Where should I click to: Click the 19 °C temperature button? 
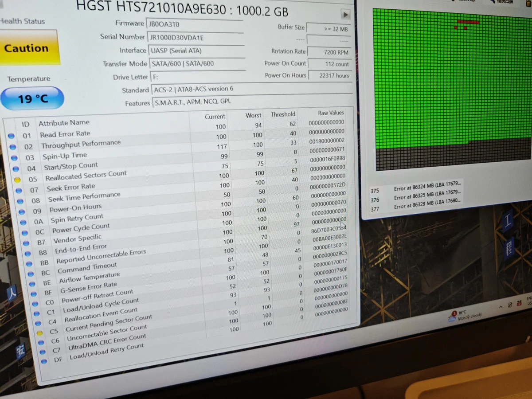click(32, 98)
